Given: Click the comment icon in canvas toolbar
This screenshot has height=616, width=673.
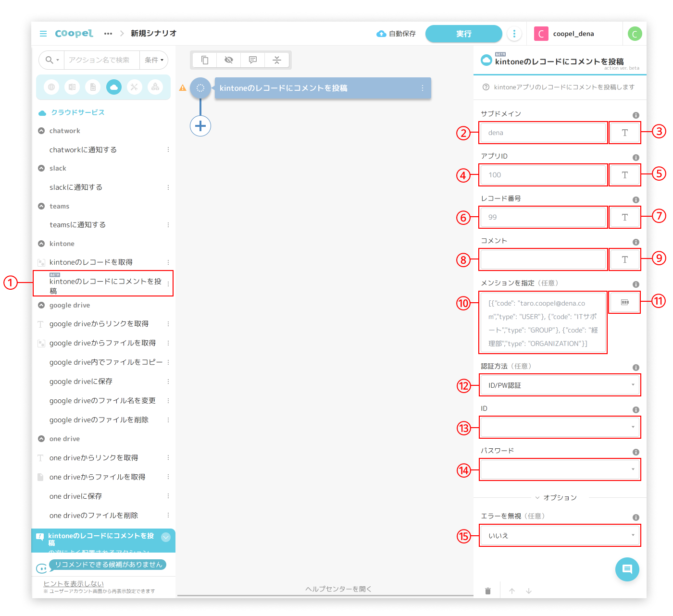Looking at the screenshot, I should 253,60.
